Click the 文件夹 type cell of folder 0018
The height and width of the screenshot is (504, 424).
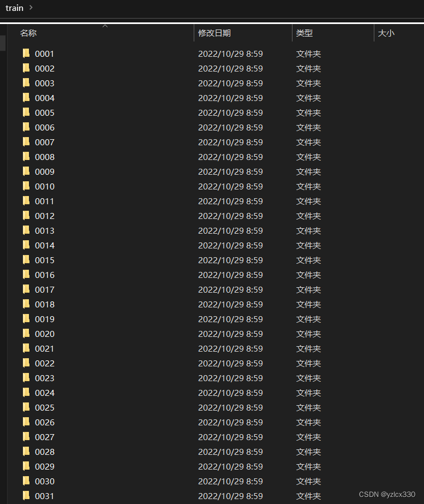pyautogui.click(x=308, y=304)
